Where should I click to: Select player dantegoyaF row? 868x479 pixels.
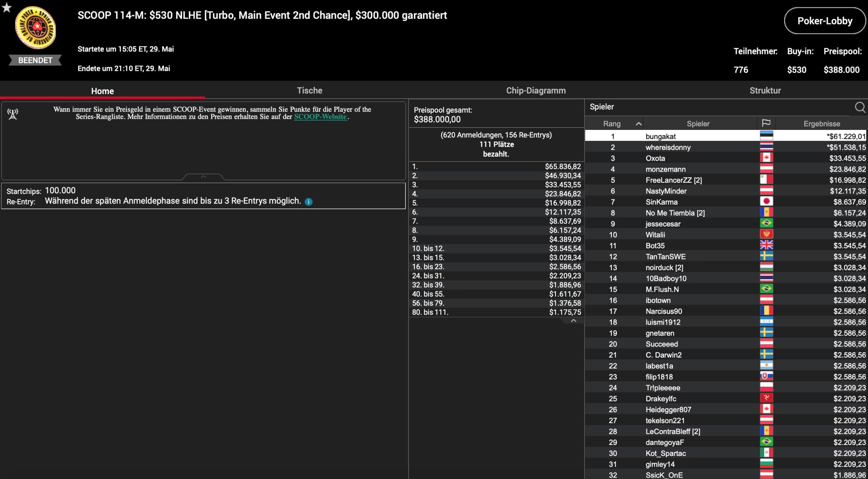point(725,442)
